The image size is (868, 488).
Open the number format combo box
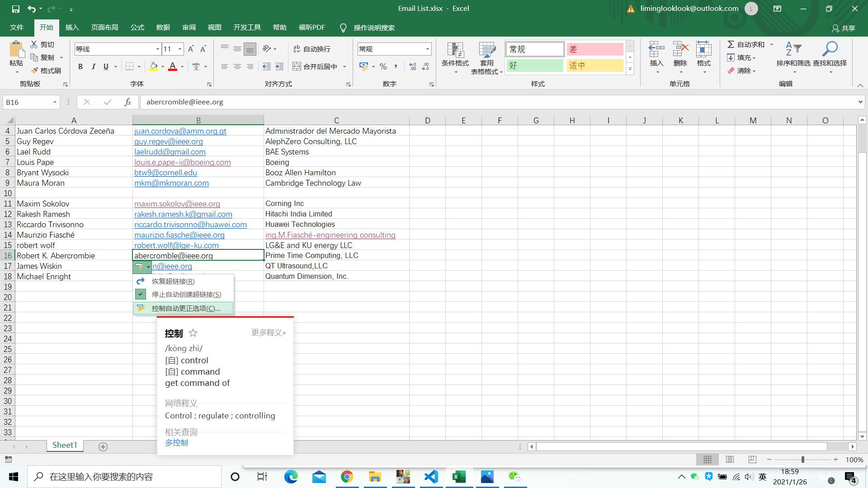427,49
